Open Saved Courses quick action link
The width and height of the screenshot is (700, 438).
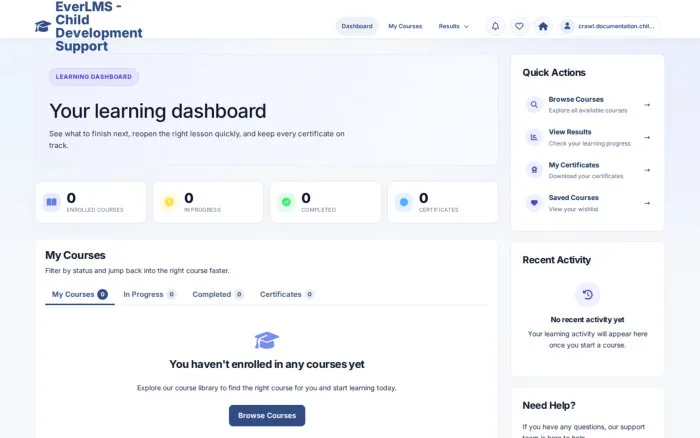pos(588,203)
